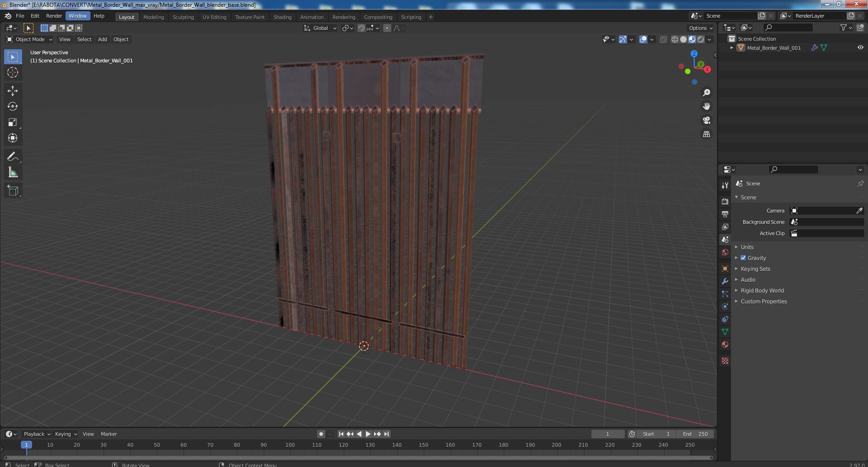Switch to wireframe viewport shading
This screenshot has width=868, height=467.
[x=675, y=39]
